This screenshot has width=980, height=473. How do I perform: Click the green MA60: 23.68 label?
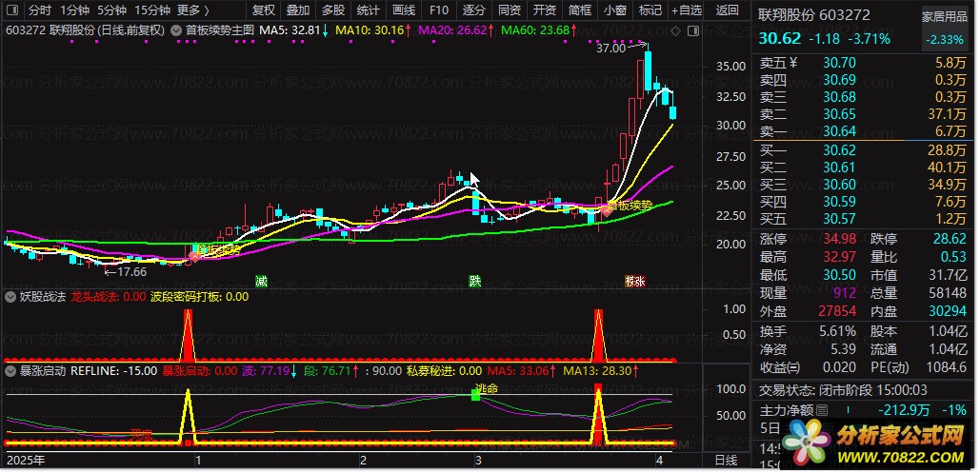pos(535,30)
